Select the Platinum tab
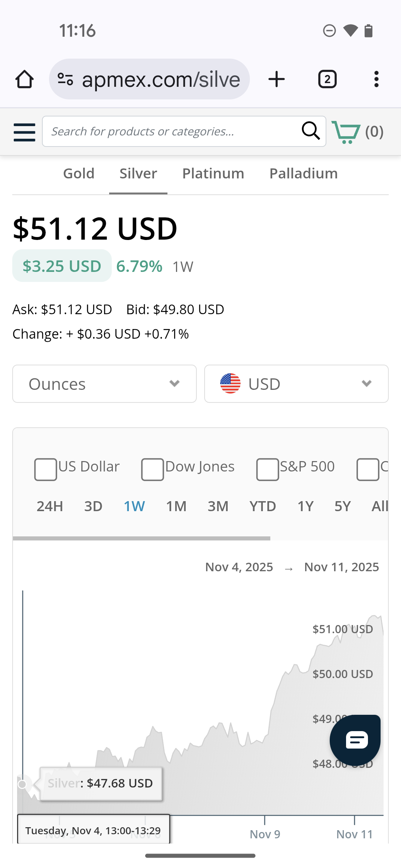The width and height of the screenshot is (401, 868). click(x=213, y=174)
